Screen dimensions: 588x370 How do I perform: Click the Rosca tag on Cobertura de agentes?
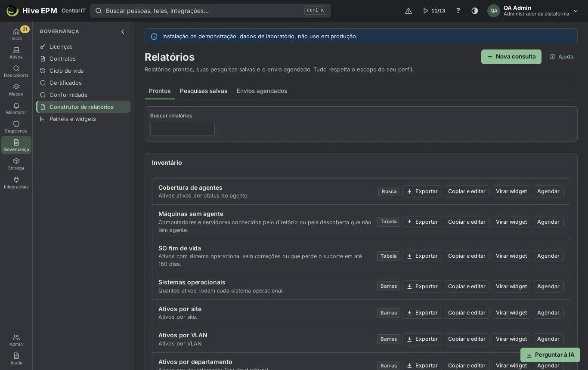coord(389,191)
